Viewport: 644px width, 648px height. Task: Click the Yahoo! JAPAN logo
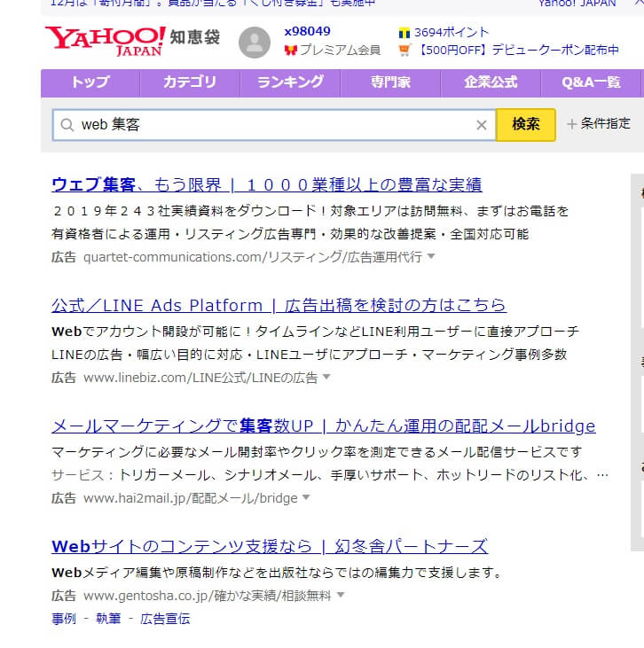pos(106,41)
